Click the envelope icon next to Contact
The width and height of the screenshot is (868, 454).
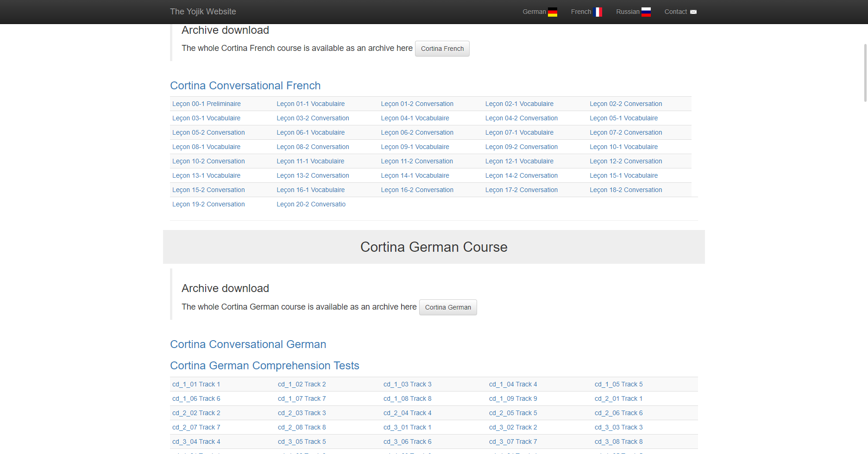[693, 12]
